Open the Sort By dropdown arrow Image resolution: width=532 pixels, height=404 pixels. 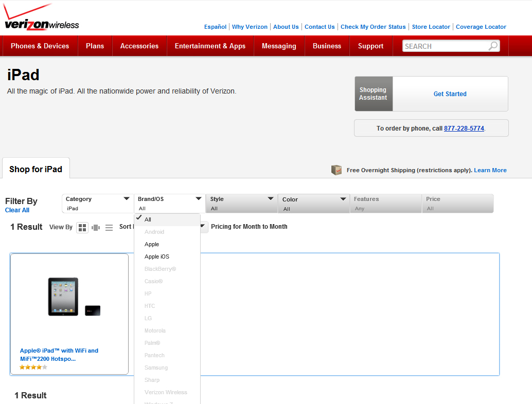tap(203, 226)
